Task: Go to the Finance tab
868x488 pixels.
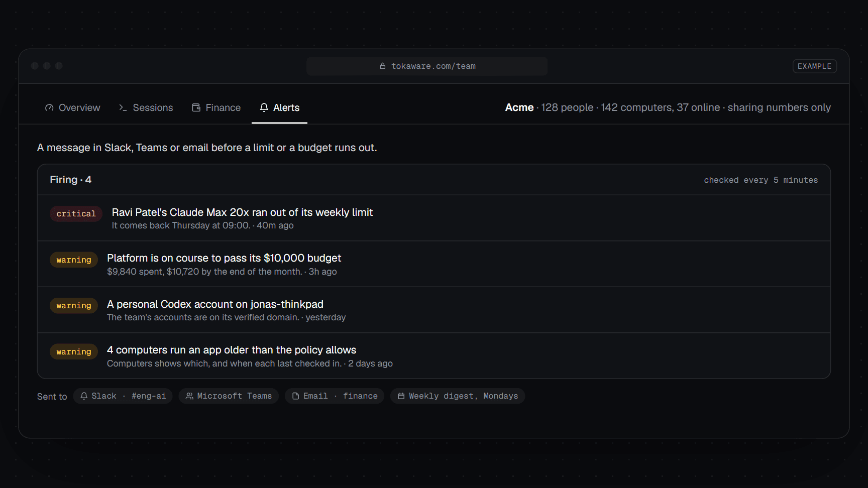Action: pyautogui.click(x=216, y=107)
